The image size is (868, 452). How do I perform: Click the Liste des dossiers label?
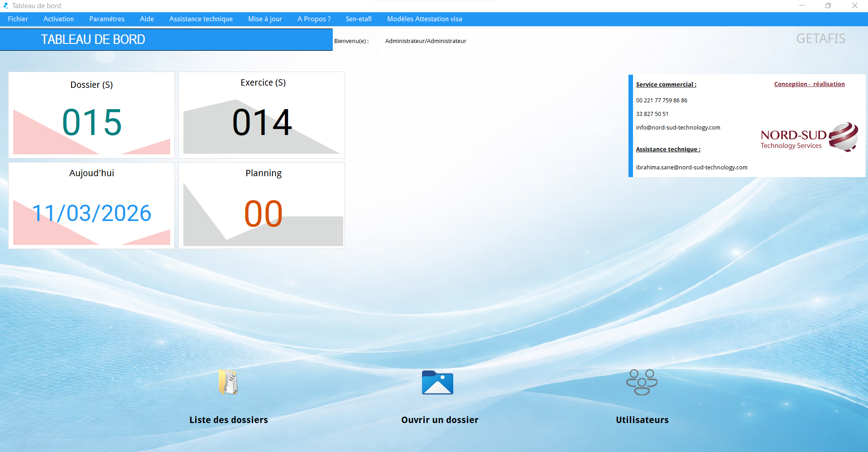pyautogui.click(x=229, y=420)
